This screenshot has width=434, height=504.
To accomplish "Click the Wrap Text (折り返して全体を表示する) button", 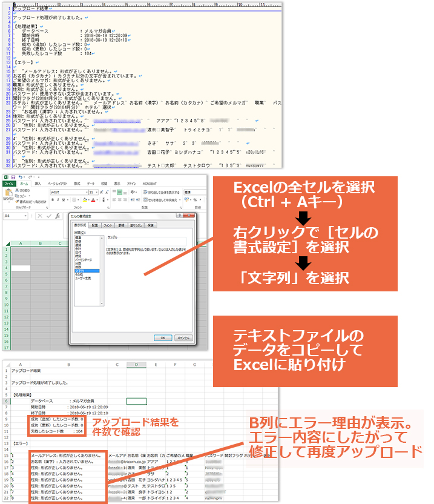I will 162,193.
